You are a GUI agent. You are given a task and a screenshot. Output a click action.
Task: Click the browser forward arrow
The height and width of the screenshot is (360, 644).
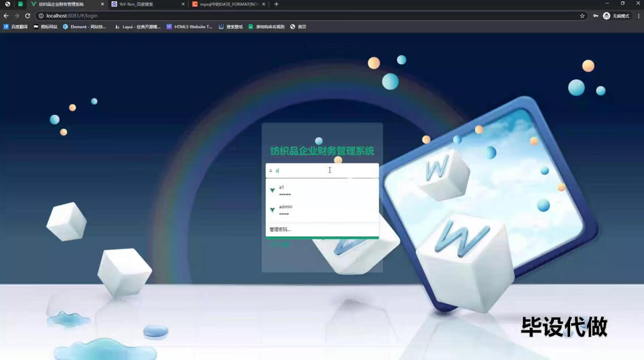point(17,16)
